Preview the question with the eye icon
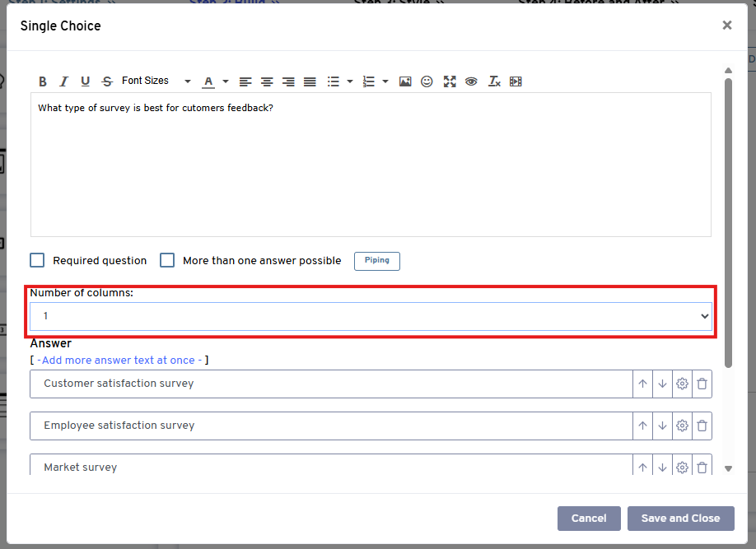 pos(471,81)
